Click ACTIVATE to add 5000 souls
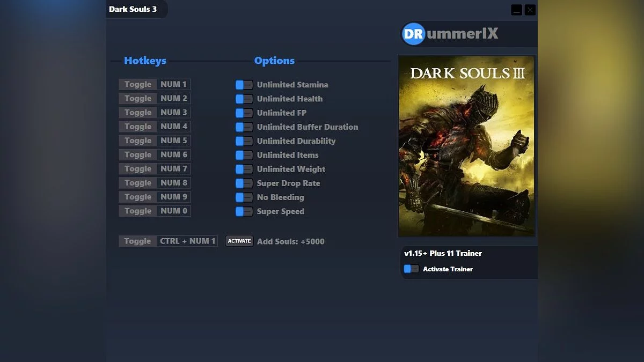 pyautogui.click(x=239, y=241)
